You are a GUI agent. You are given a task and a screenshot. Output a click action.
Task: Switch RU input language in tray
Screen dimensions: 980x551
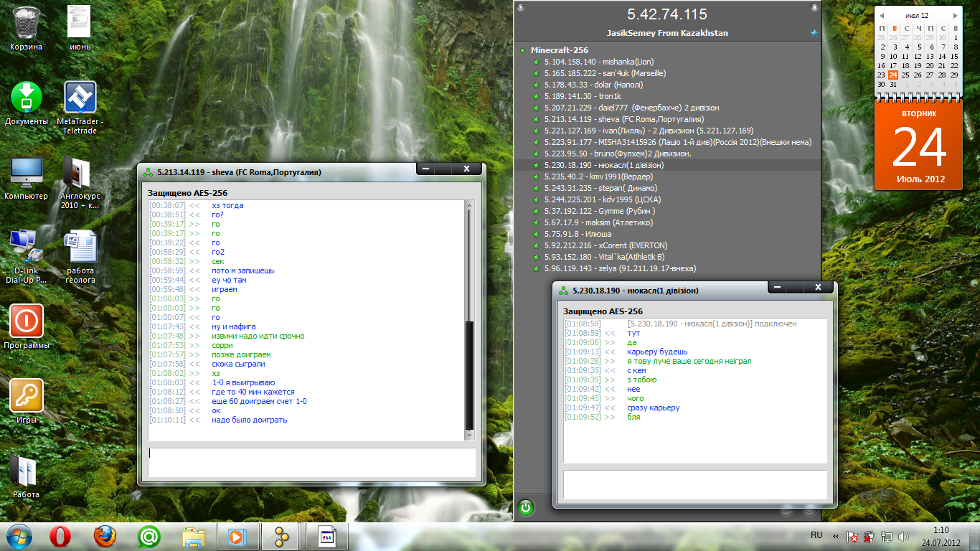[x=816, y=535]
